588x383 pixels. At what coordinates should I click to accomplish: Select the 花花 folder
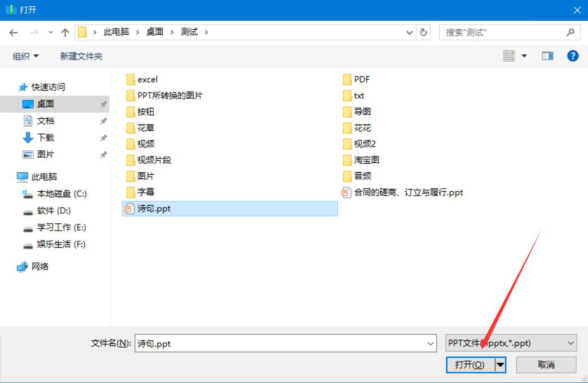point(357,128)
